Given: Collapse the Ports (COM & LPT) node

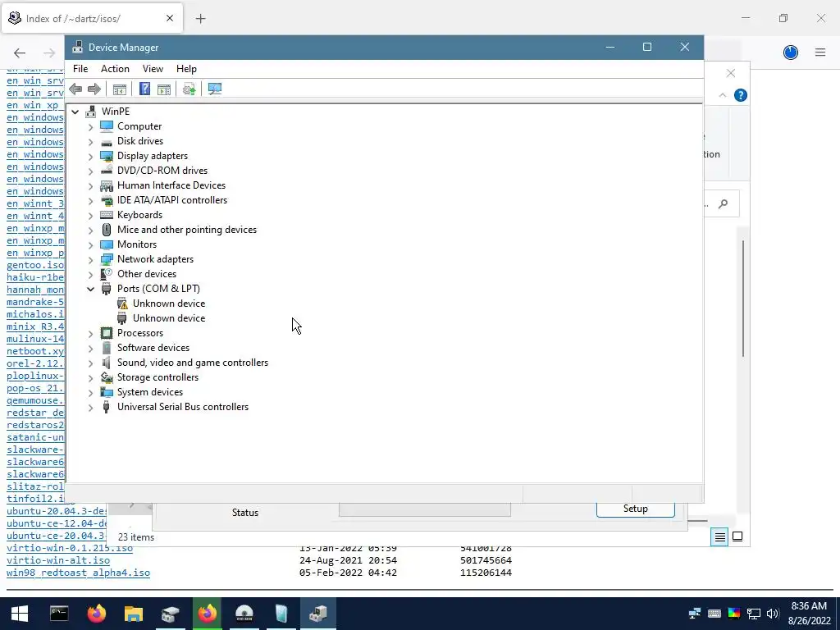Looking at the screenshot, I should click(90, 289).
